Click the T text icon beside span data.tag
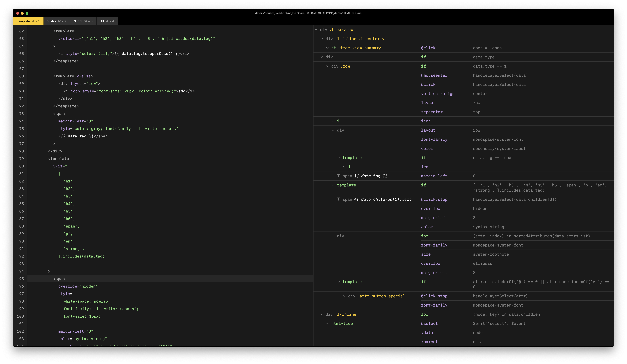 (x=338, y=176)
